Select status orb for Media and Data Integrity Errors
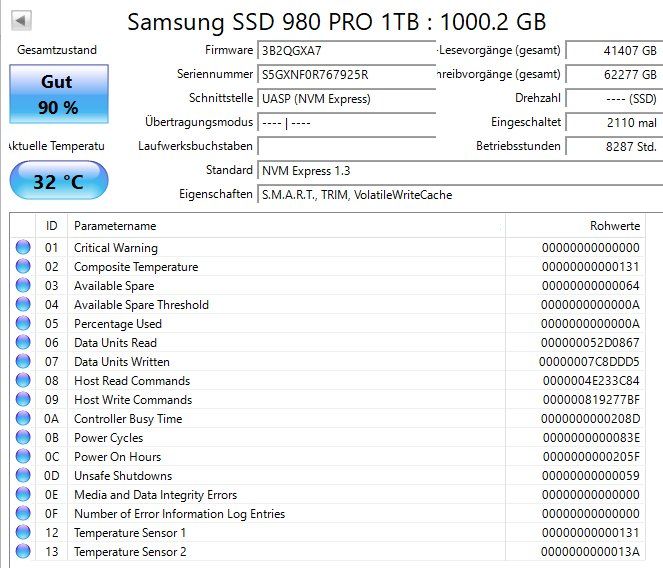Screen dimensions: 663x568 pyautogui.click(x=23, y=494)
